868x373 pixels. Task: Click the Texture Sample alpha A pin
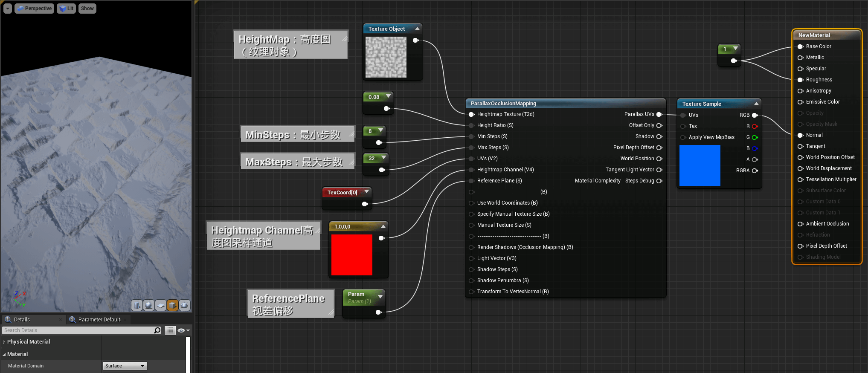[x=755, y=159]
